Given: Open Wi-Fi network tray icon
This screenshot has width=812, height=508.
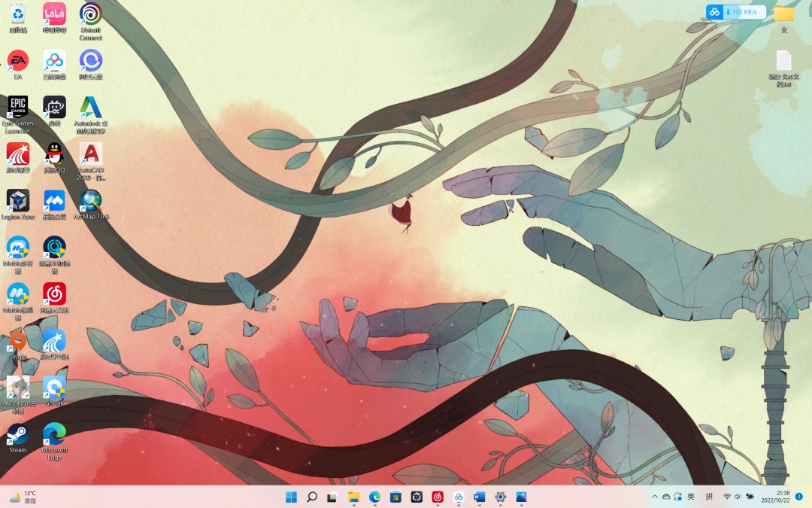Looking at the screenshot, I should (727, 497).
